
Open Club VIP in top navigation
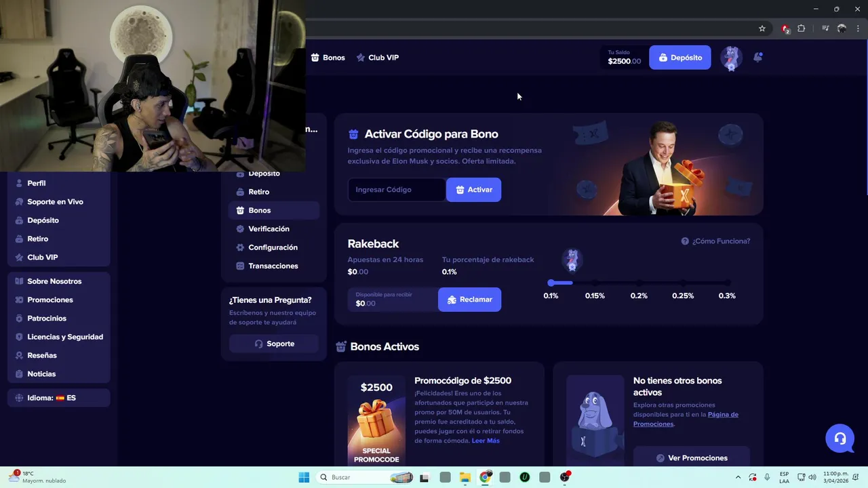(x=378, y=58)
